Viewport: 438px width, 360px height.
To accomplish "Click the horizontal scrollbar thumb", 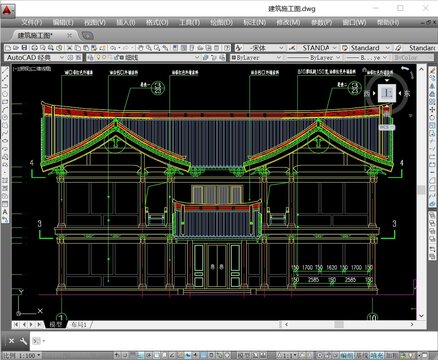I will (x=339, y=324).
